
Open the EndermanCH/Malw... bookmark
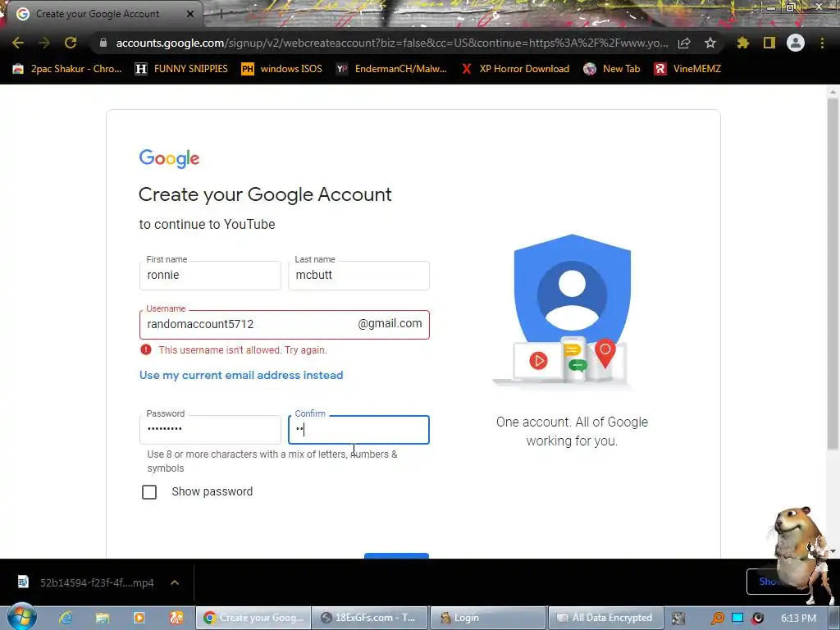click(x=391, y=69)
